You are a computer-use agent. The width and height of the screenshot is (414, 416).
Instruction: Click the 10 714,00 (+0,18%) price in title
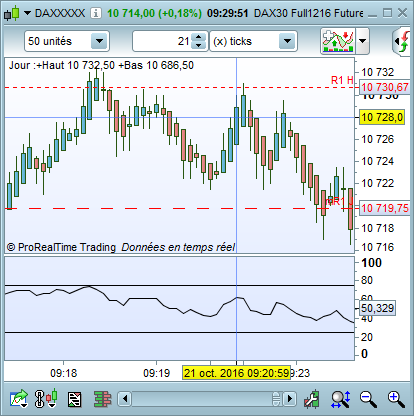click(154, 13)
